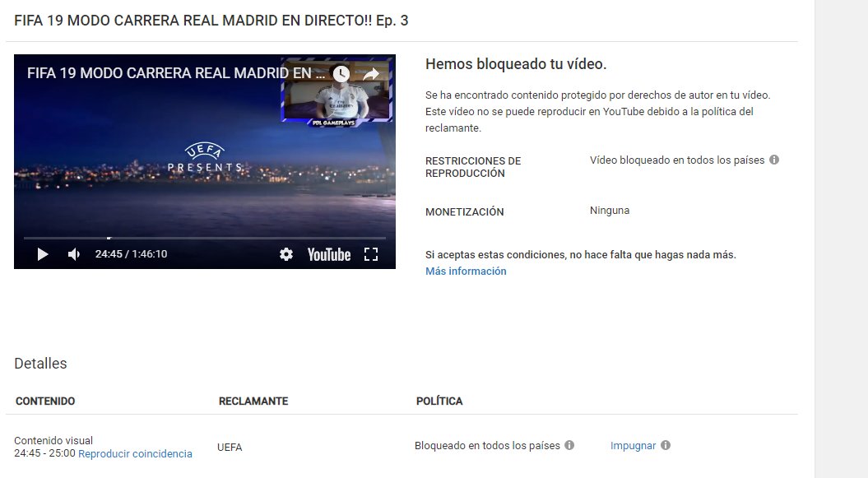Select 'Contenido visual' text in details row
The height and width of the screenshot is (478, 868).
coord(53,440)
